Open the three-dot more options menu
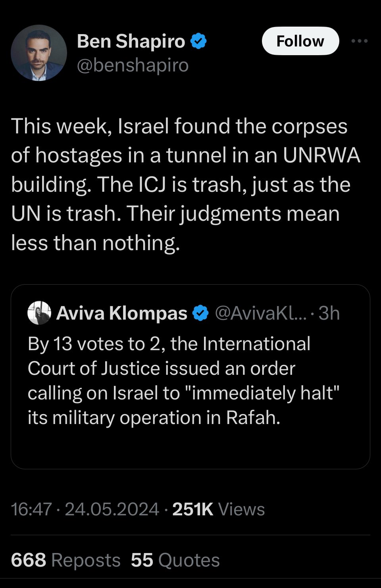Screen dimensions: 381x588 360,41
